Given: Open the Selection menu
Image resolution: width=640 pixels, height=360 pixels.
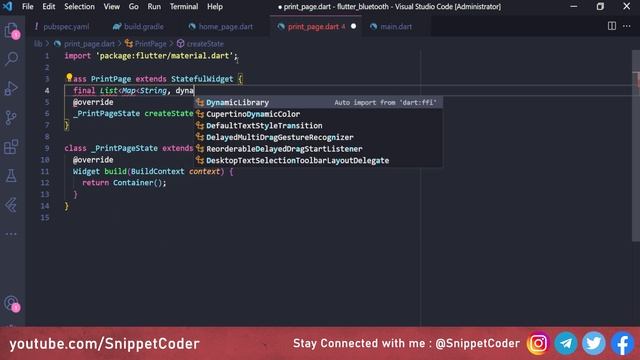Looking at the screenshot, I should tap(79, 7).
